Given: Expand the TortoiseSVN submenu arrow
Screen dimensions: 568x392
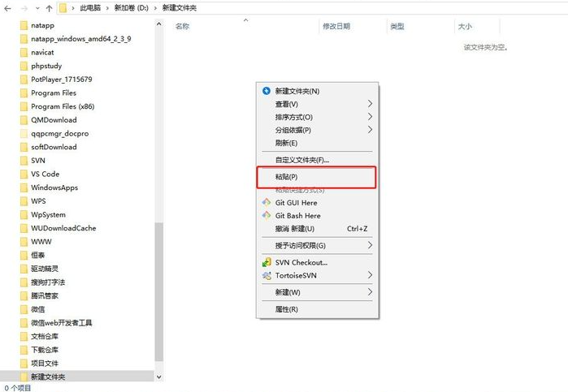Looking at the screenshot, I should [370, 275].
